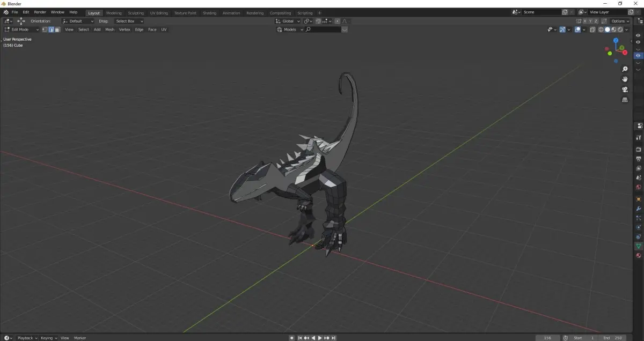This screenshot has height=341, width=644.
Task: Click the Move view hand gizmo
Action: click(625, 79)
